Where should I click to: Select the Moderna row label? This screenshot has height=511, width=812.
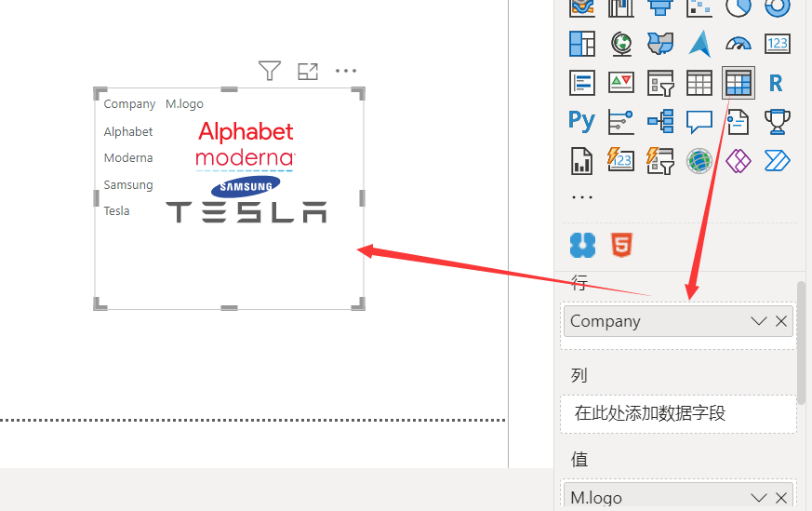point(128,157)
